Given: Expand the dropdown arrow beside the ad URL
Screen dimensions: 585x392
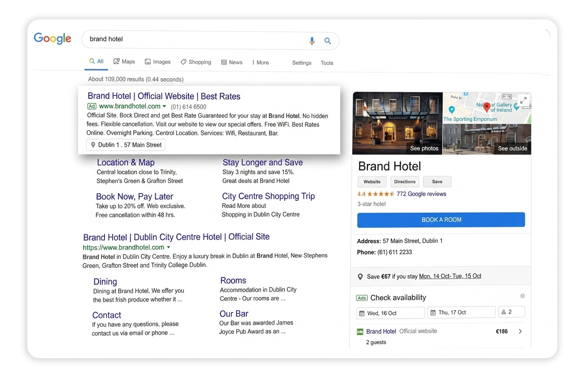Looking at the screenshot, I should [165, 106].
